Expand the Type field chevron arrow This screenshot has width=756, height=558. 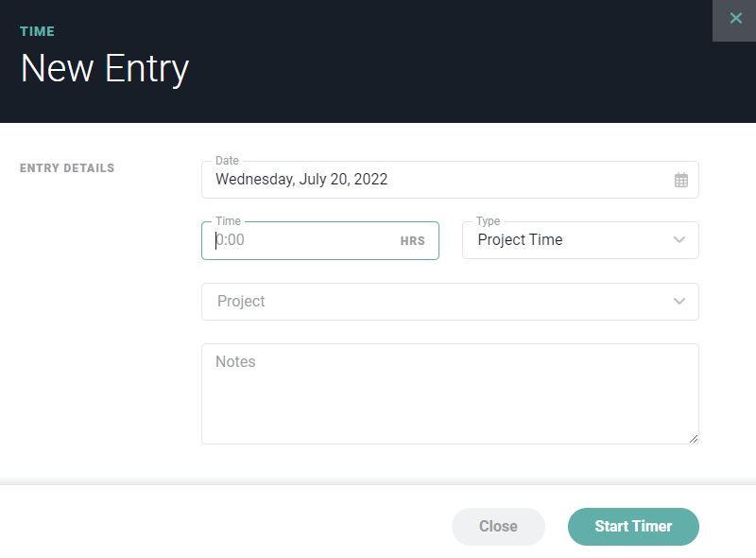[679, 240]
